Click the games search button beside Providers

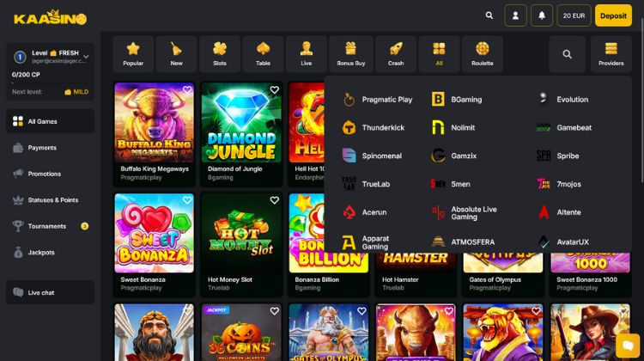tap(568, 54)
